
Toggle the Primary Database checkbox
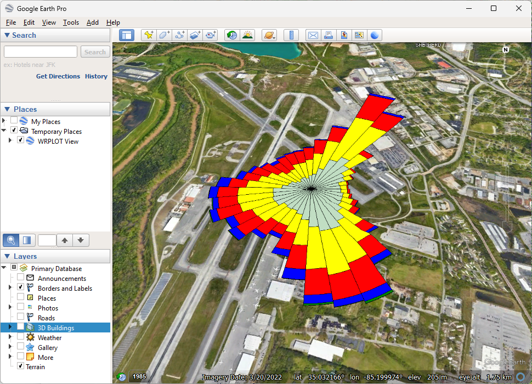tap(14, 267)
